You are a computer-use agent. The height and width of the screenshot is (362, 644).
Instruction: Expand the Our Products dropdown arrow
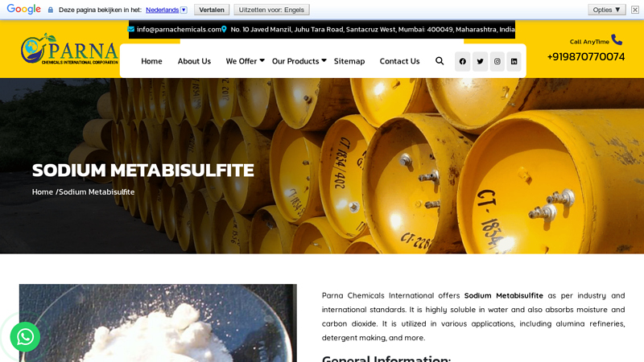coord(324,60)
